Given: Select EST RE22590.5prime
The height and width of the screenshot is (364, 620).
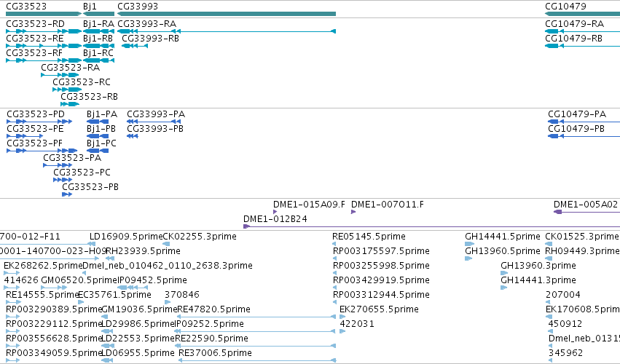Looking at the screenshot, I should point(256,347).
